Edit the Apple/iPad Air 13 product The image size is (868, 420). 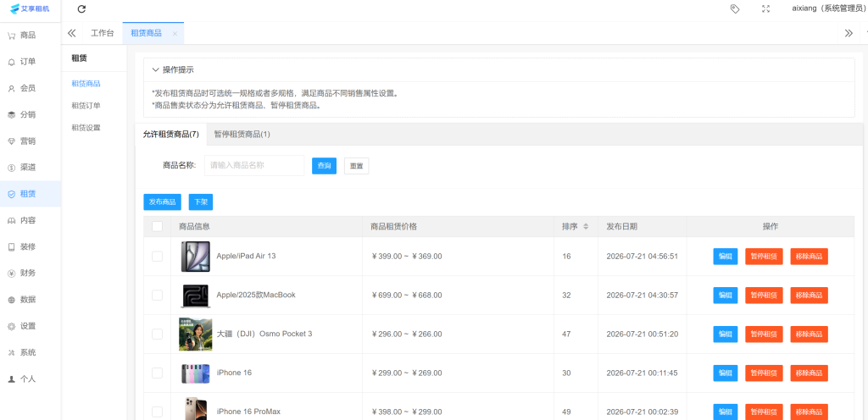[726, 257]
